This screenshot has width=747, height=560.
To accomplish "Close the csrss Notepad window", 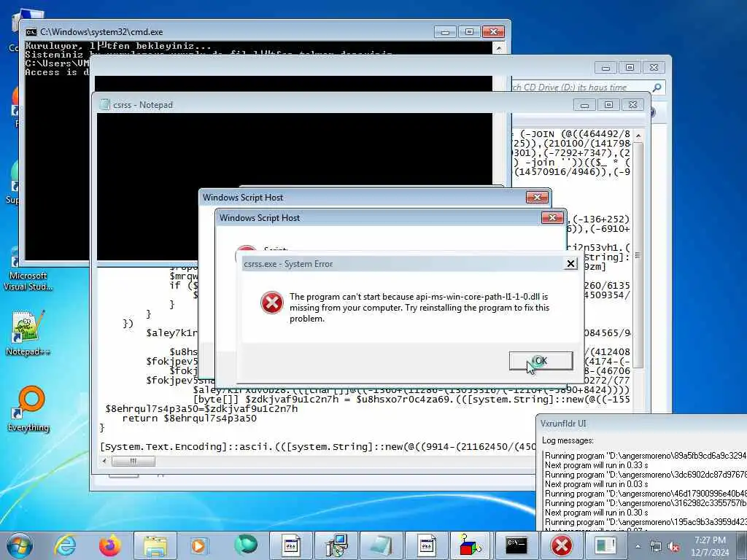I will tap(632, 105).
